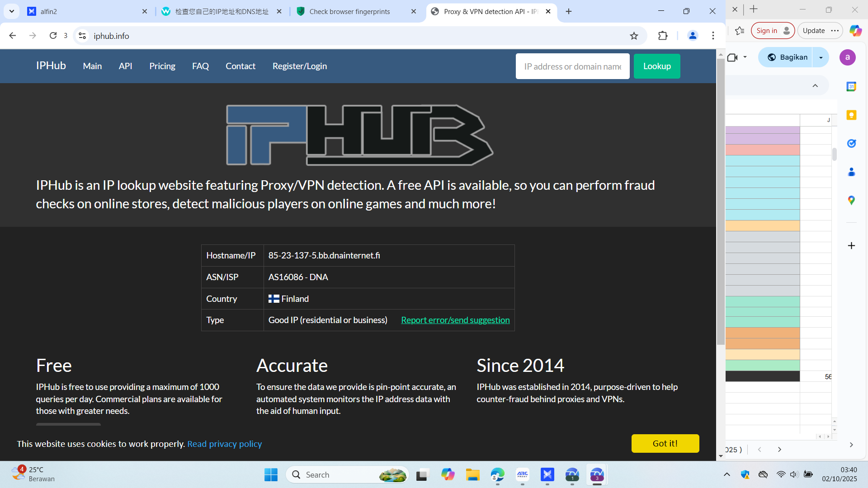Open Google Calendar side panel icon

point(851,86)
